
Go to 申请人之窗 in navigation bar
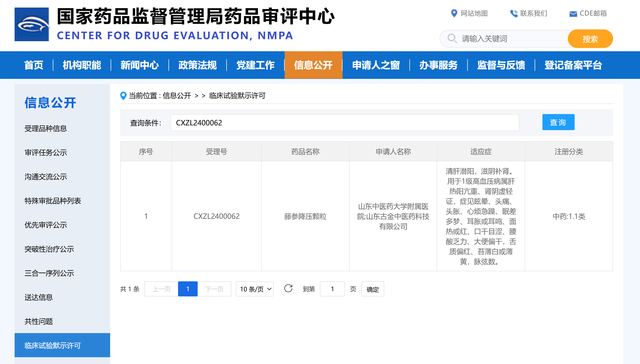click(x=376, y=65)
